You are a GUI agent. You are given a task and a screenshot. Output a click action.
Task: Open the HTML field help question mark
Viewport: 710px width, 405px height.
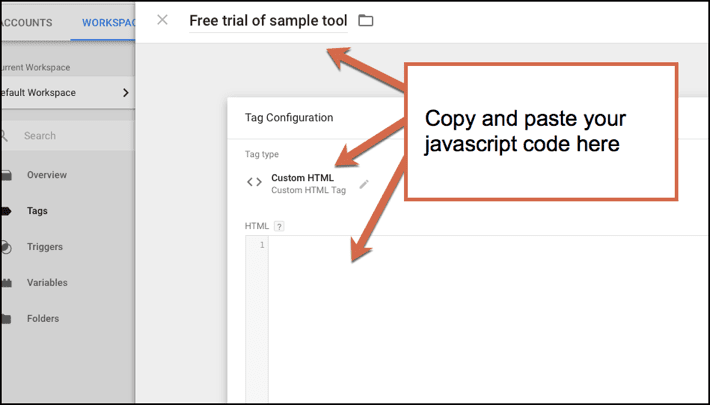[279, 226]
